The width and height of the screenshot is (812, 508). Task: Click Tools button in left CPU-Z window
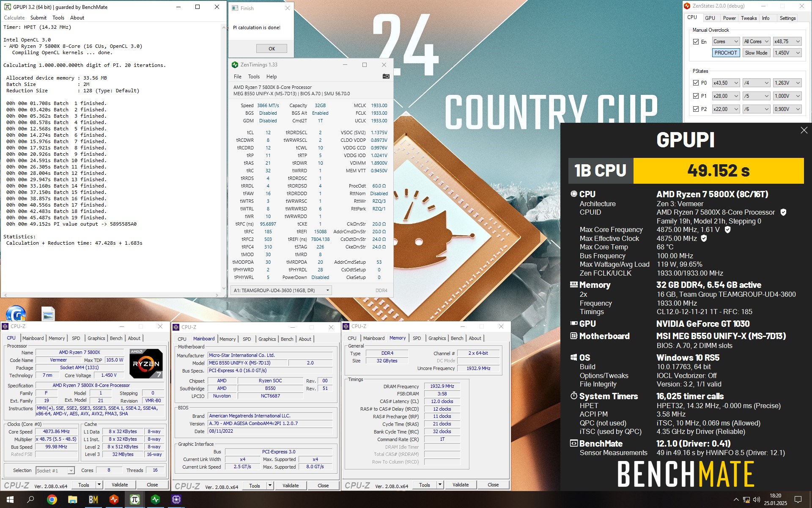tap(84, 485)
